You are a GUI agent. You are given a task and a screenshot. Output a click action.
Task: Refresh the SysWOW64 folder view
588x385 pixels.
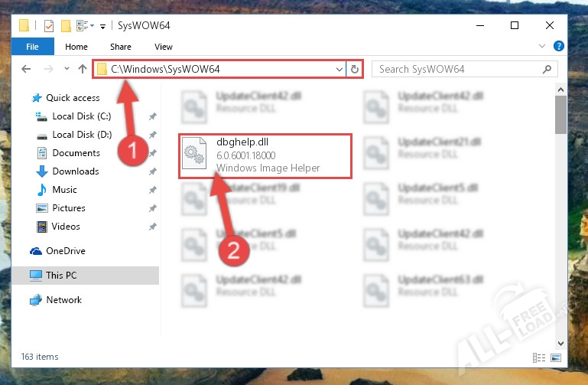click(354, 69)
